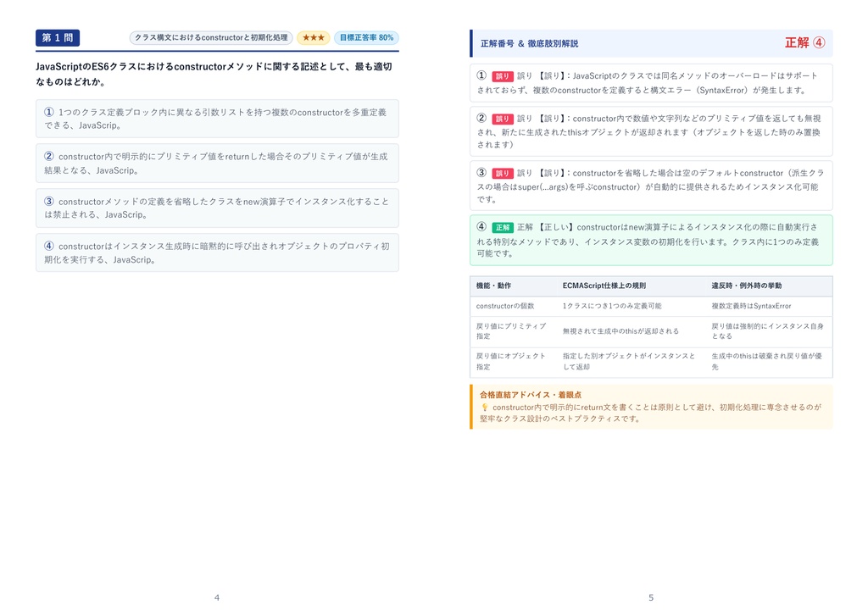868x616 pixels.
Task: Click the 戻り値にオブジェクト指定 cell
Action: [x=511, y=362]
